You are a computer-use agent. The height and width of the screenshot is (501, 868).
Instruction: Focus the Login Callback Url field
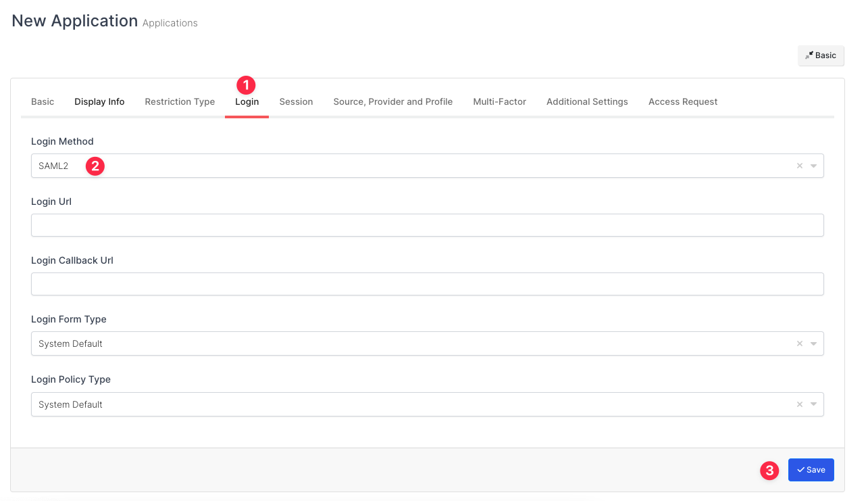pyautogui.click(x=427, y=284)
